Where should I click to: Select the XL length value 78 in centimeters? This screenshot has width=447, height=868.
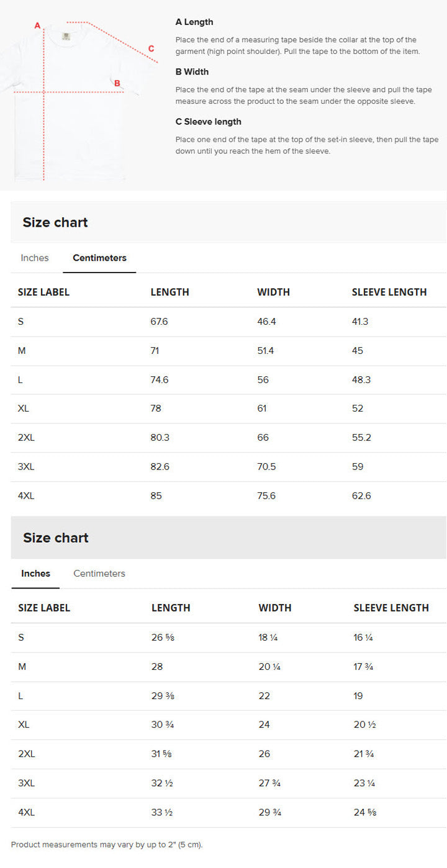156,409
